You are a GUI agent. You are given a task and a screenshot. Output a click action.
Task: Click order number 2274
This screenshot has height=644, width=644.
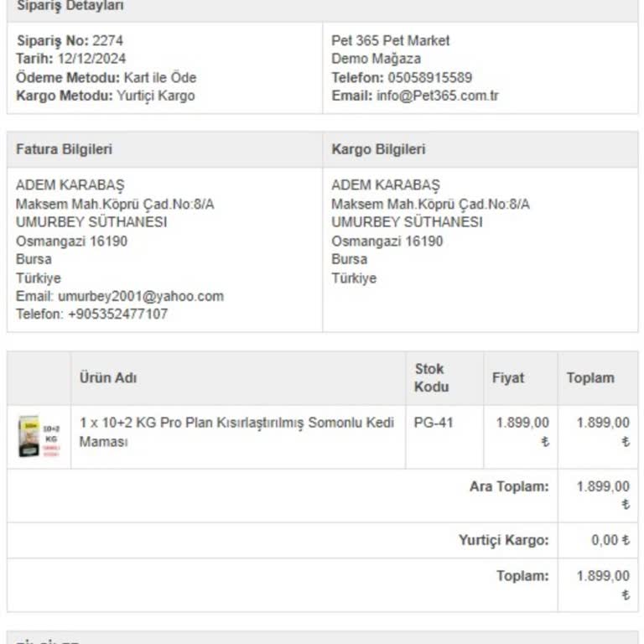click(x=107, y=40)
